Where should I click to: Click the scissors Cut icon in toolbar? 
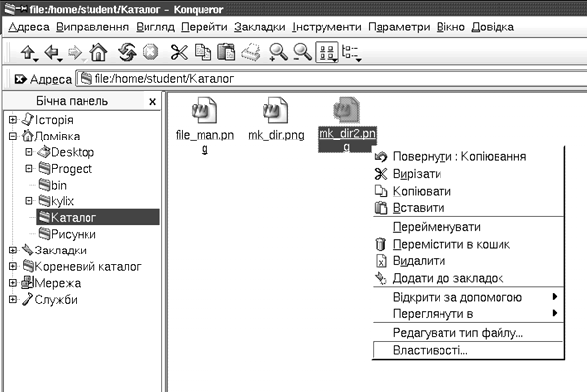point(179,52)
